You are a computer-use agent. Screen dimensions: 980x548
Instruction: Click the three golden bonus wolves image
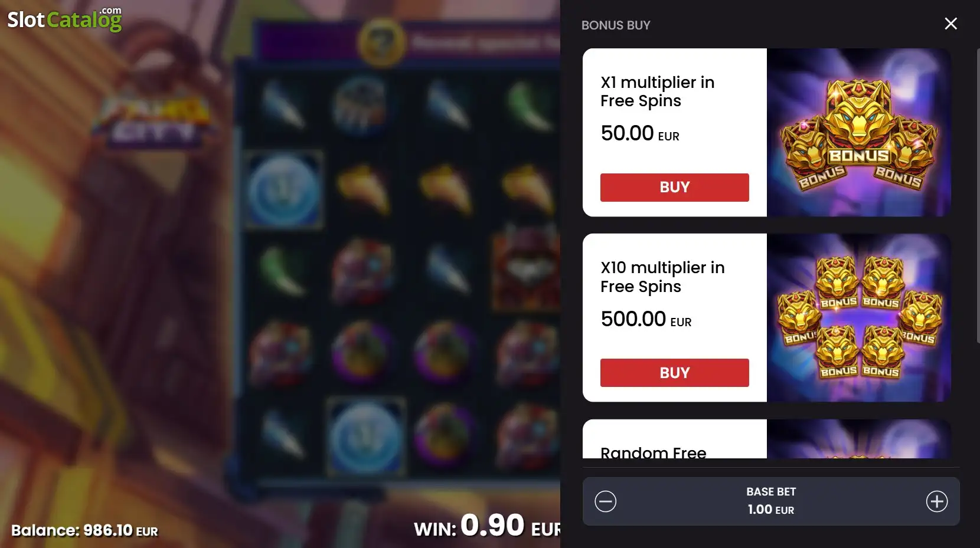859,133
